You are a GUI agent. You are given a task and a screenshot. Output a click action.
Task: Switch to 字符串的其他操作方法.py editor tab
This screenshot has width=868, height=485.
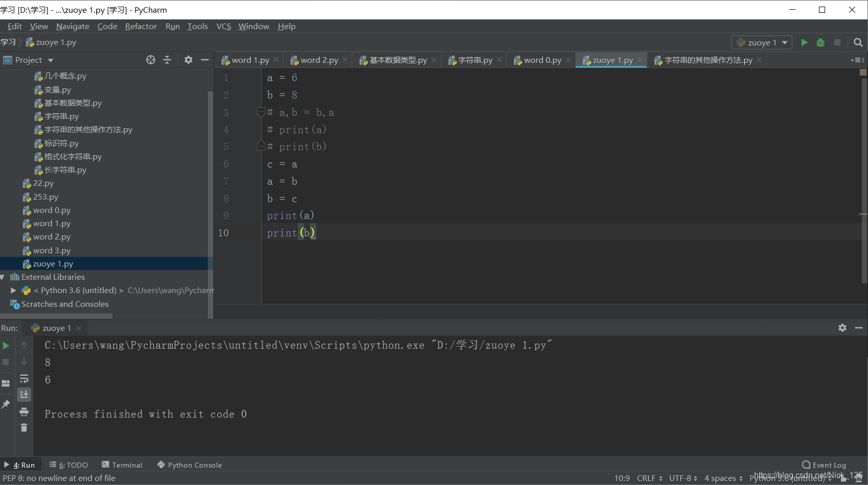tap(708, 60)
